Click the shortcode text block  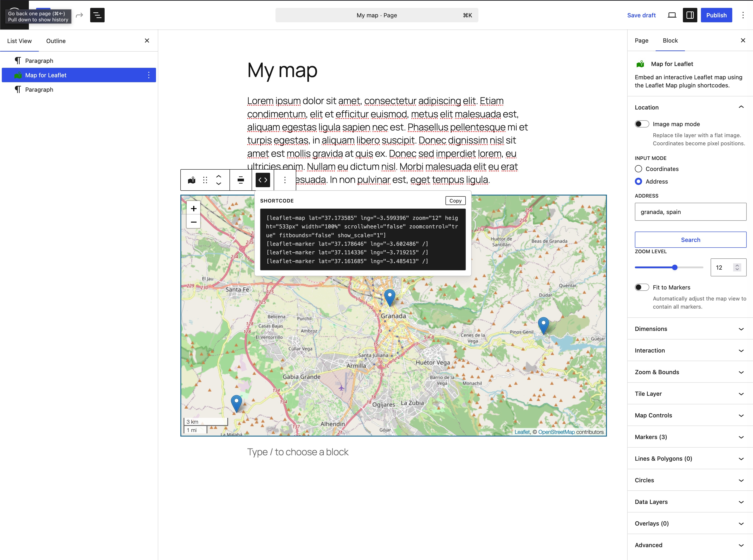363,239
